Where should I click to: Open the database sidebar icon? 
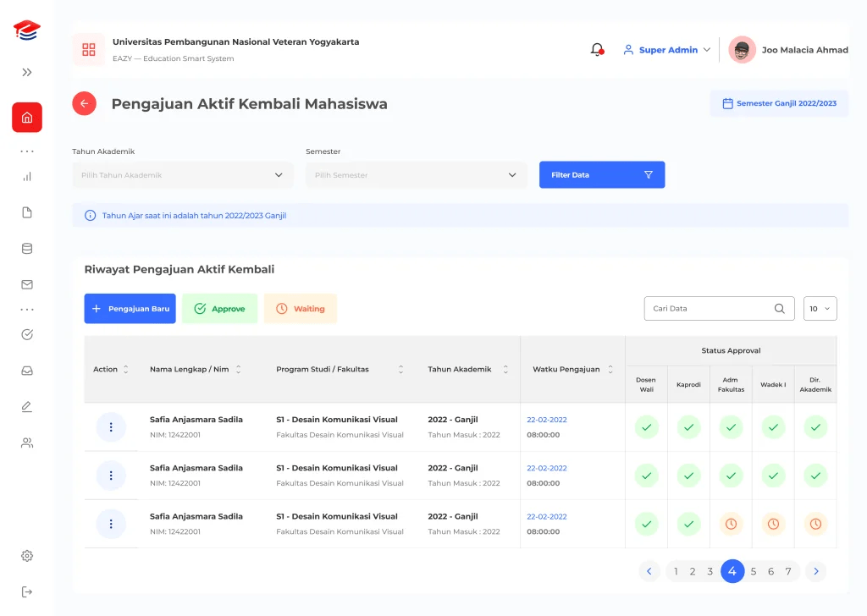click(27, 249)
